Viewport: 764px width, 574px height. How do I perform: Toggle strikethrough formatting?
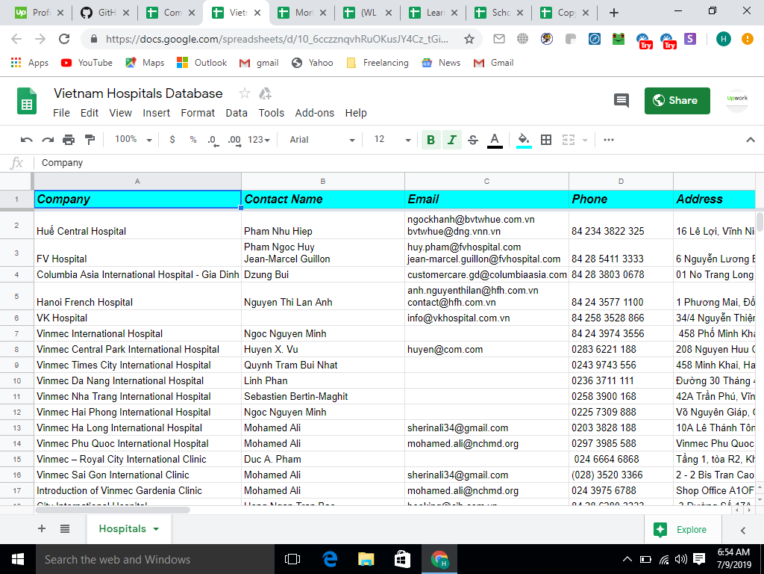point(473,140)
